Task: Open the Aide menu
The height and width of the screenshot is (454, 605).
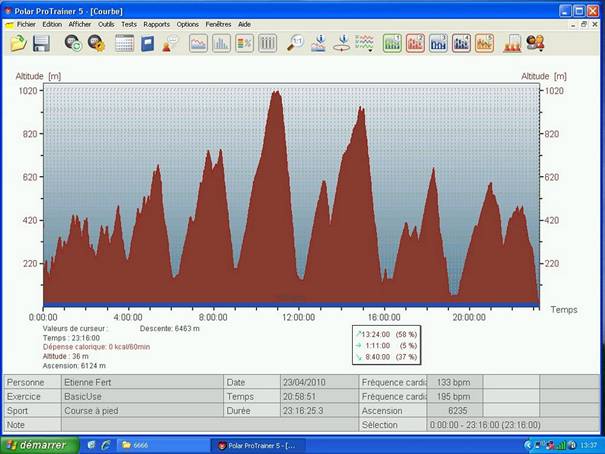Action: pyautogui.click(x=244, y=23)
